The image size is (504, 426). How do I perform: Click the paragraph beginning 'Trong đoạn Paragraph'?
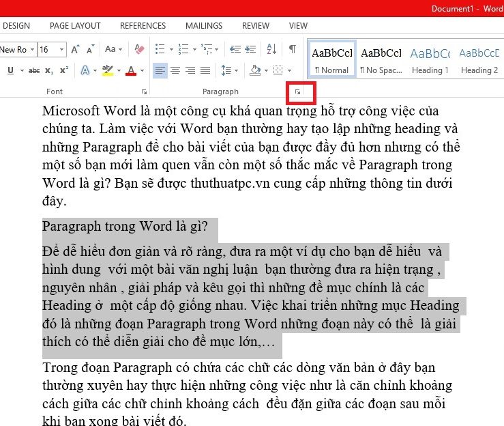(247, 394)
